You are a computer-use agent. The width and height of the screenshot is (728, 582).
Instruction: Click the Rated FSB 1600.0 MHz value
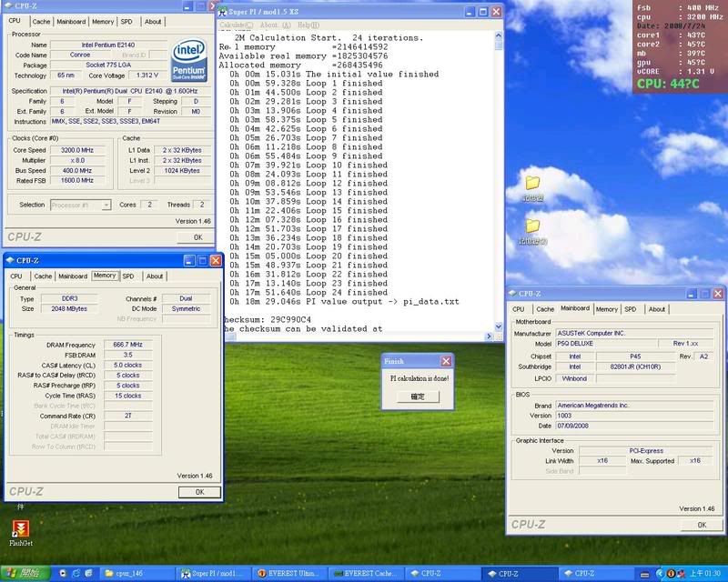(77, 181)
